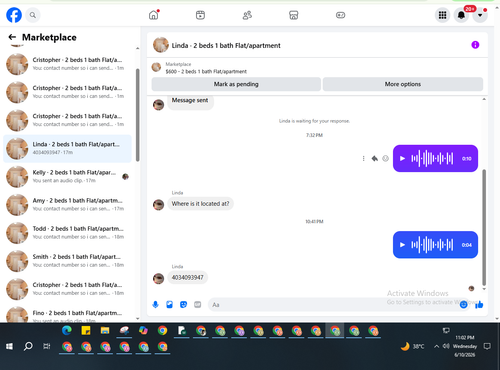500x370 pixels.
Task: Choose a sticker from the composer
Action: click(183, 304)
